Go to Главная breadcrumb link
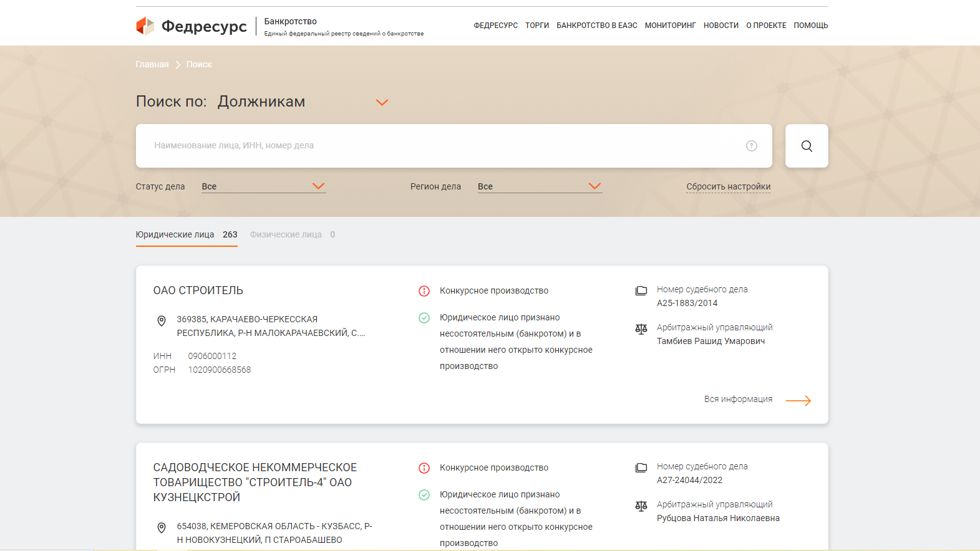 (152, 65)
